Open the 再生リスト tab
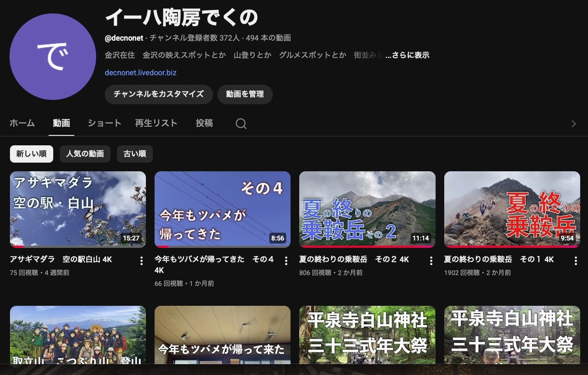The height and width of the screenshot is (375, 588). coord(156,123)
